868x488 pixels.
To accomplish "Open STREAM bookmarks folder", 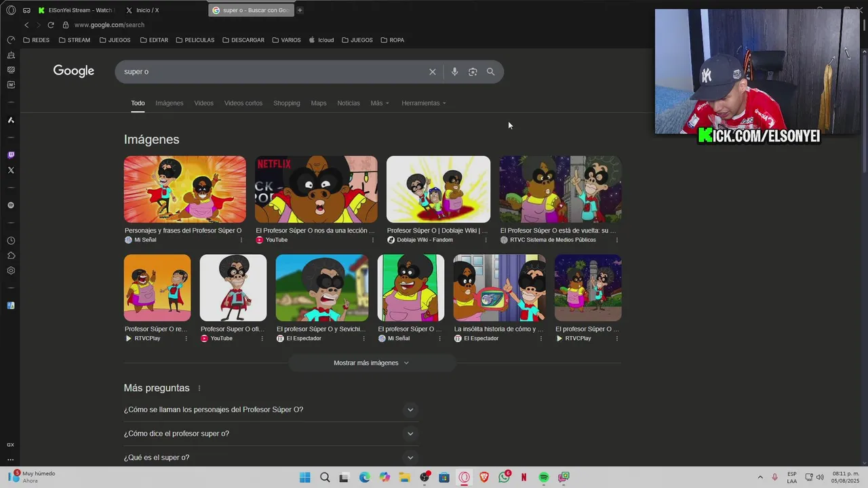I will [x=75, y=40].
